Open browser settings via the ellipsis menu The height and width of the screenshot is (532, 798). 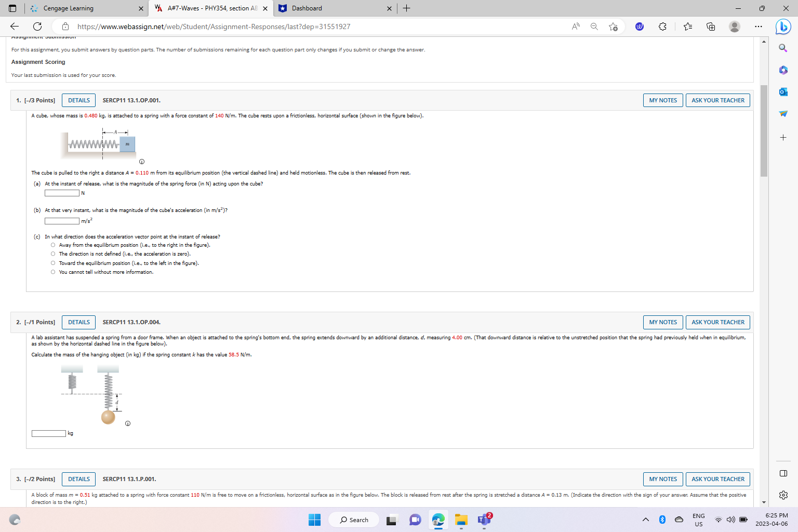click(759, 26)
